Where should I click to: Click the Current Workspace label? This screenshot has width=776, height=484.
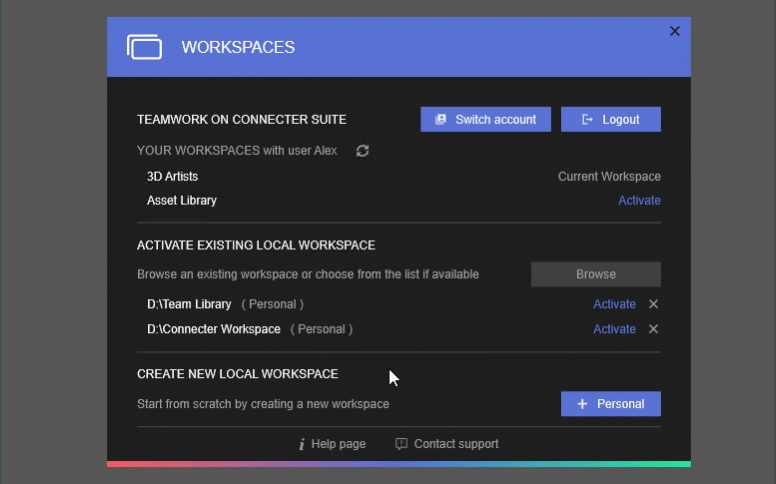(609, 177)
